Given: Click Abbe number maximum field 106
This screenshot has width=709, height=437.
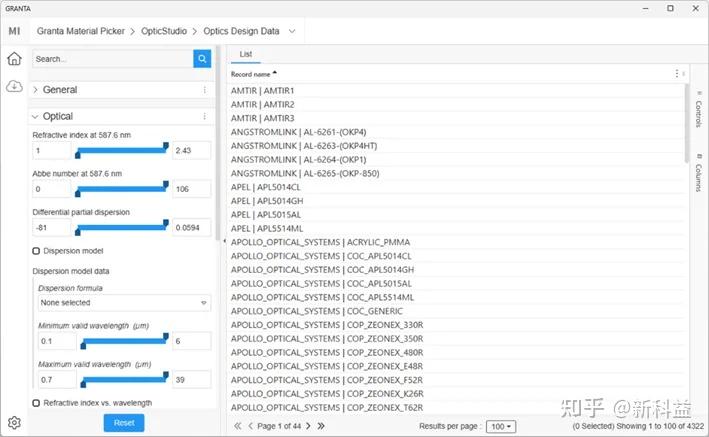Looking at the screenshot, I should click(191, 189).
